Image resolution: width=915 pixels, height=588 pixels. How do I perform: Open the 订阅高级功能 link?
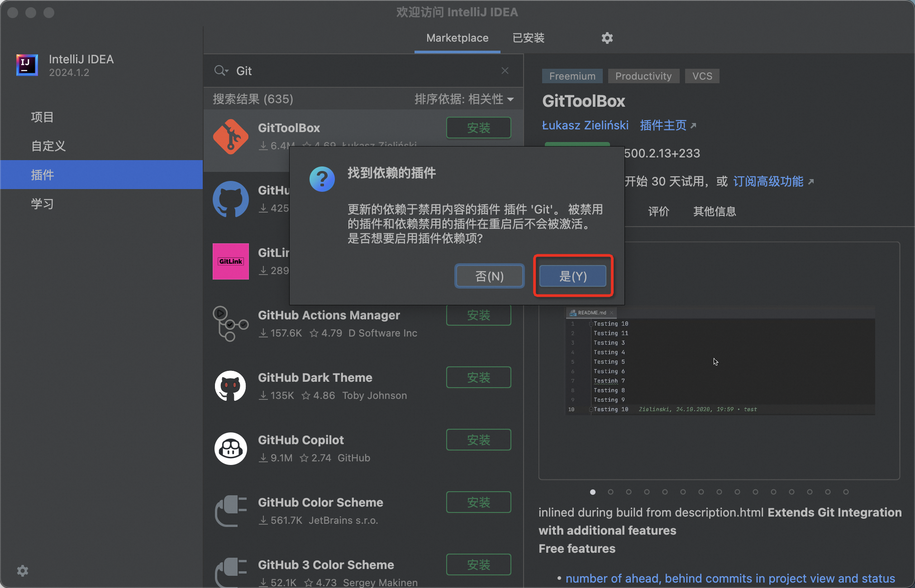click(x=768, y=181)
